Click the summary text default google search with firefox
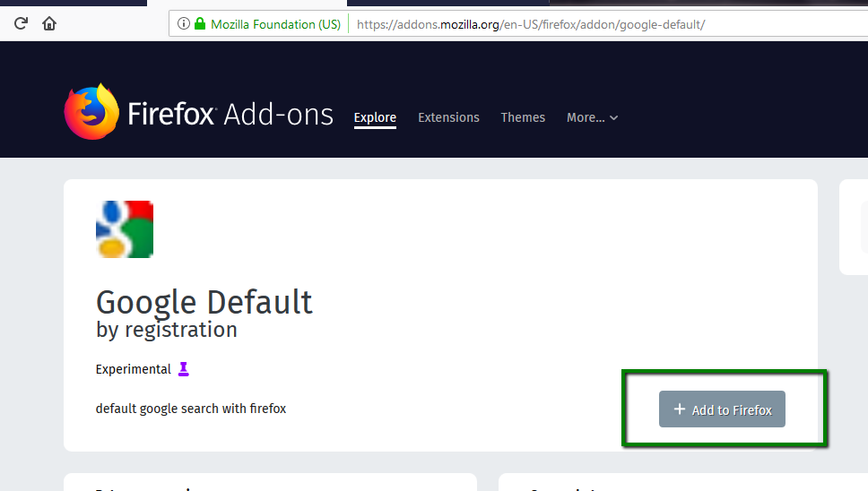 (x=191, y=409)
